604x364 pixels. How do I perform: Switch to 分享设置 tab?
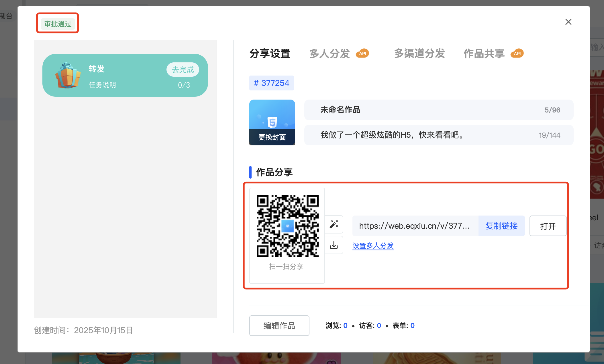click(270, 54)
